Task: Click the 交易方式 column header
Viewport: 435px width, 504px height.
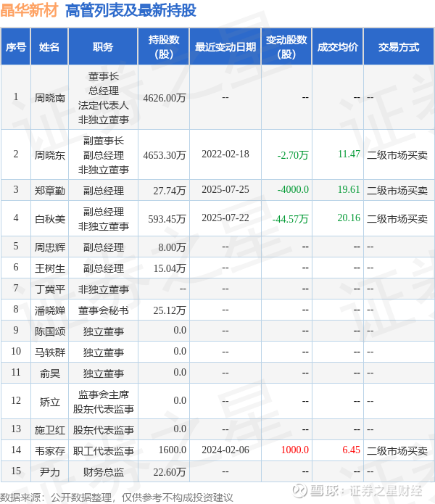Action: [399, 47]
